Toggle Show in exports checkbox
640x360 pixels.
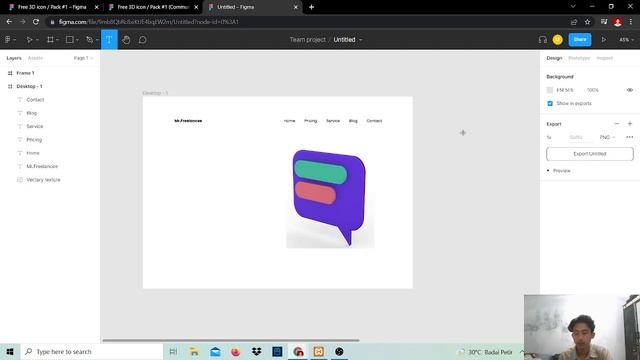point(550,103)
